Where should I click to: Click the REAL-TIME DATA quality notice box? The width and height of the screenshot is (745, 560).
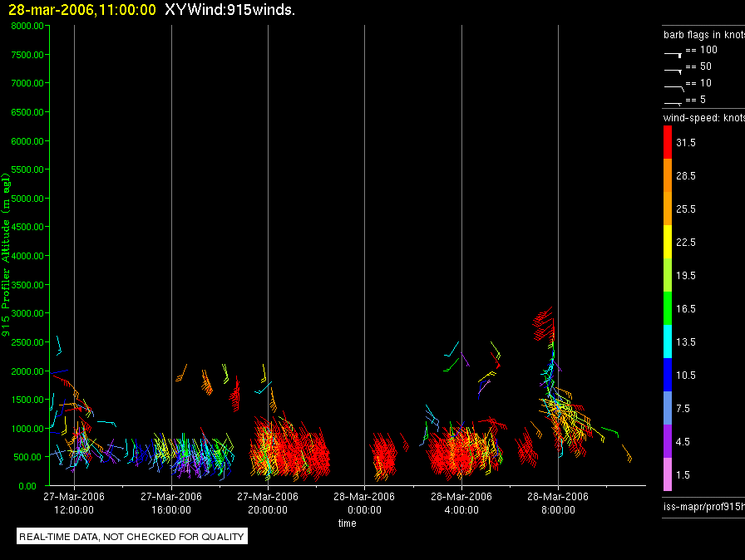(x=132, y=536)
